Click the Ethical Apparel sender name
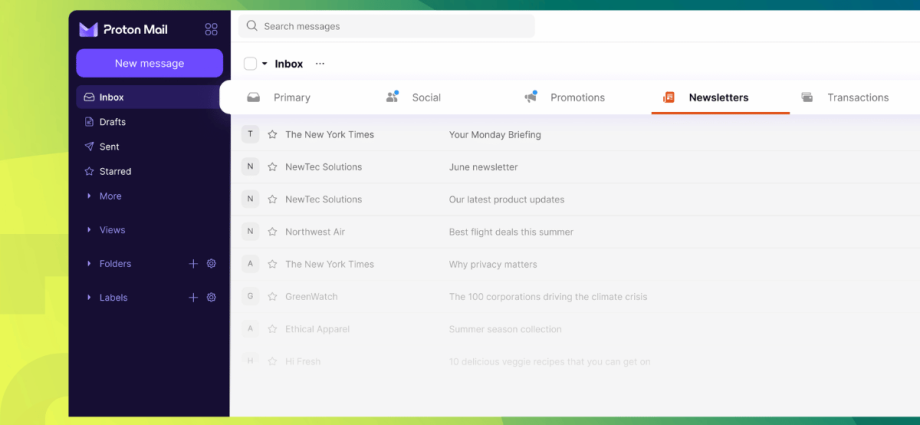The height and width of the screenshot is (425, 920). [317, 329]
